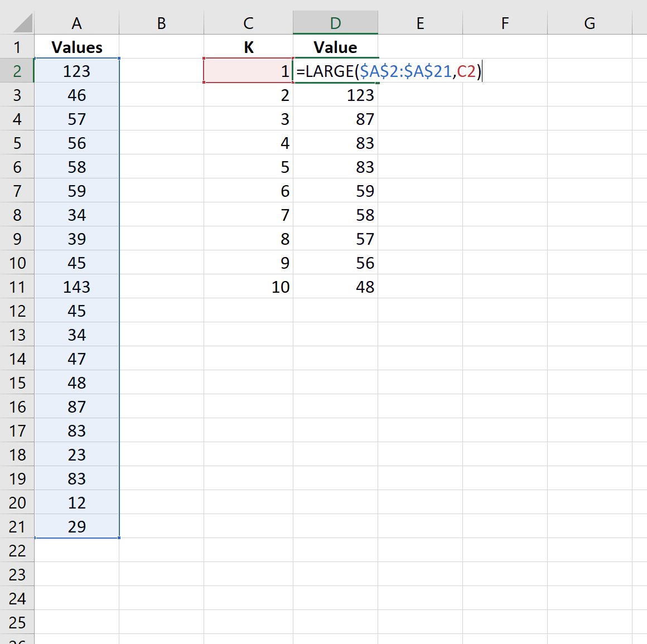Click the LARGE formula in cell D2

pos(389,71)
